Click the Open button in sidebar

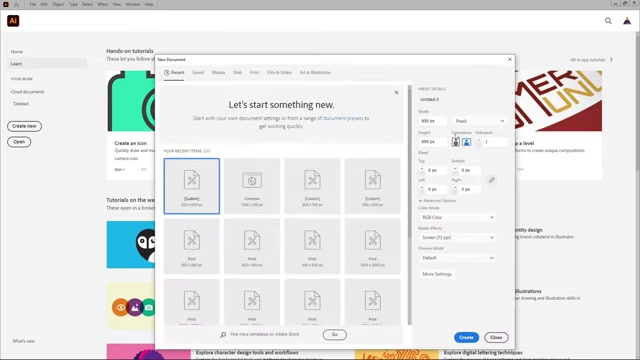[x=19, y=142]
